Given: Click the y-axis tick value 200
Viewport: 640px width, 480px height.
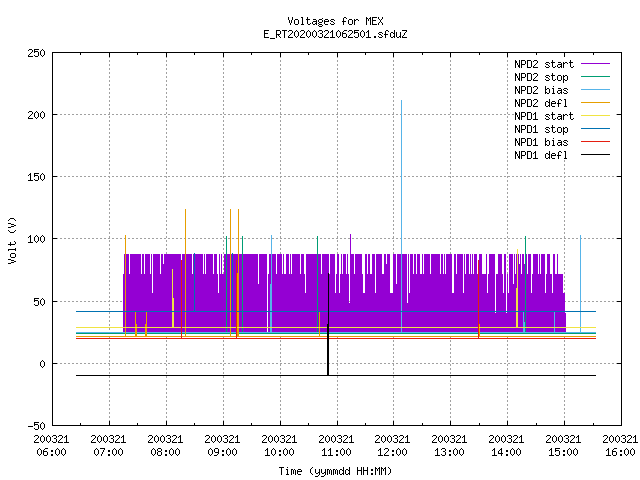Looking at the screenshot, I should pos(36,116).
